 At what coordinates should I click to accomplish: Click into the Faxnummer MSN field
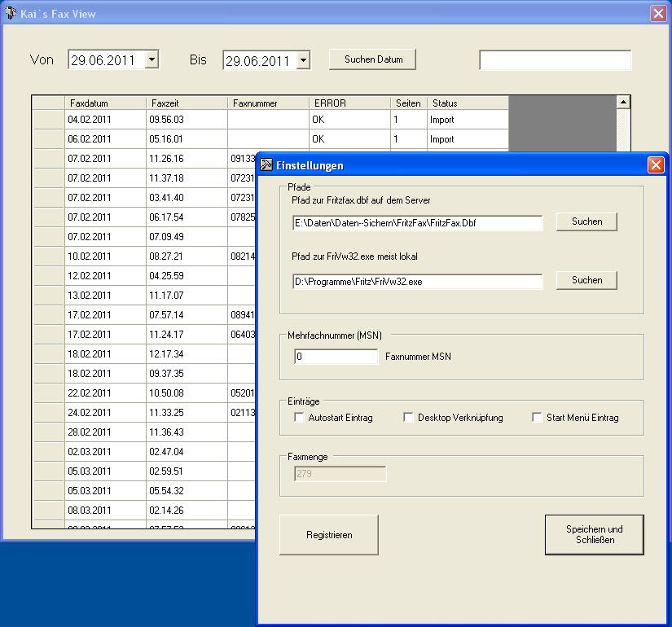tap(336, 357)
